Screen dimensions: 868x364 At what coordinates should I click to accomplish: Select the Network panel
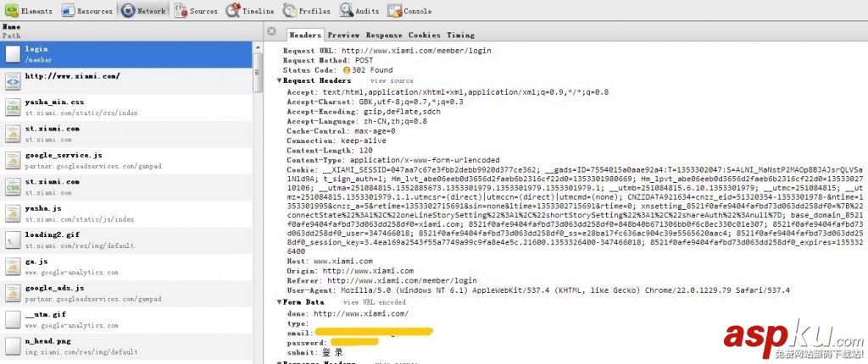[x=143, y=10]
